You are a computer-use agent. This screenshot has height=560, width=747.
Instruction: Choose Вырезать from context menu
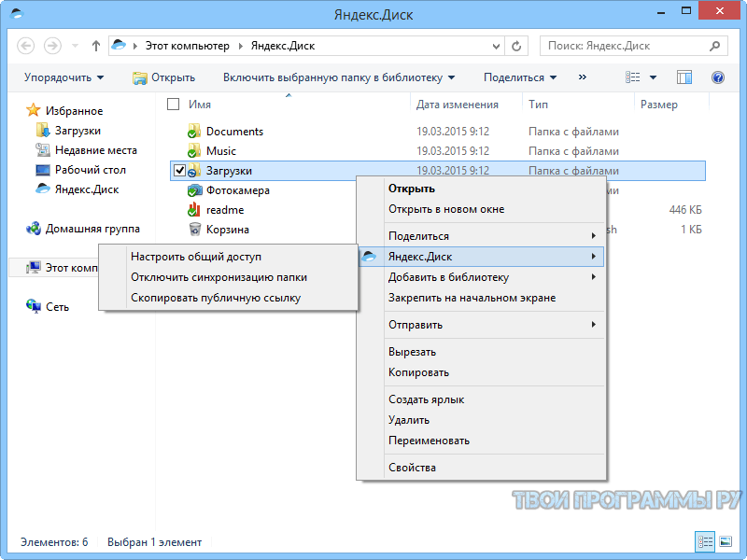[x=481, y=352]
